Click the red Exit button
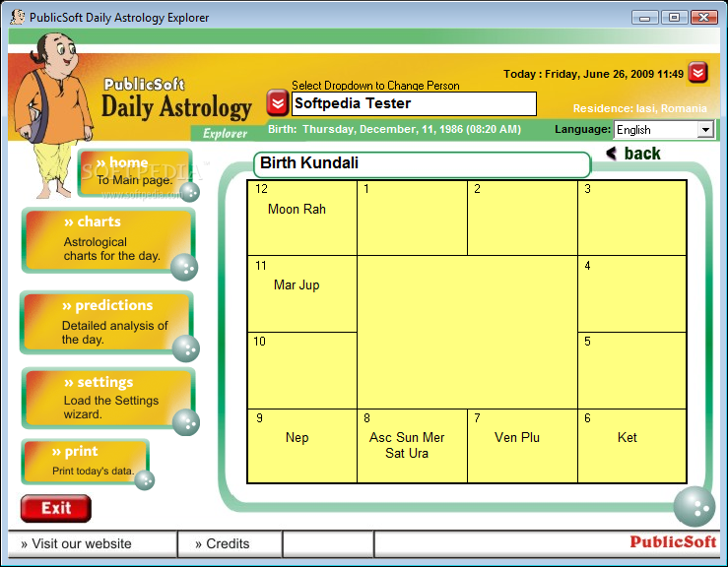The height and width of the screenshot is (567, 728). pos(56,508)
